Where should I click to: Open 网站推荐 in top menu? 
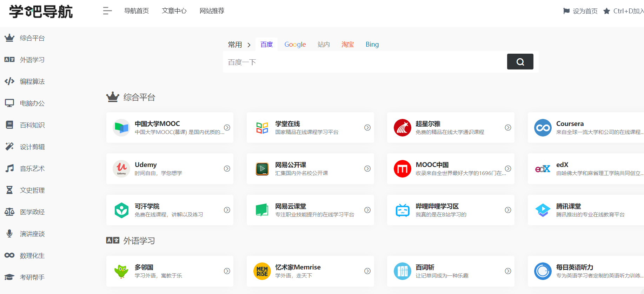[212, 11]
